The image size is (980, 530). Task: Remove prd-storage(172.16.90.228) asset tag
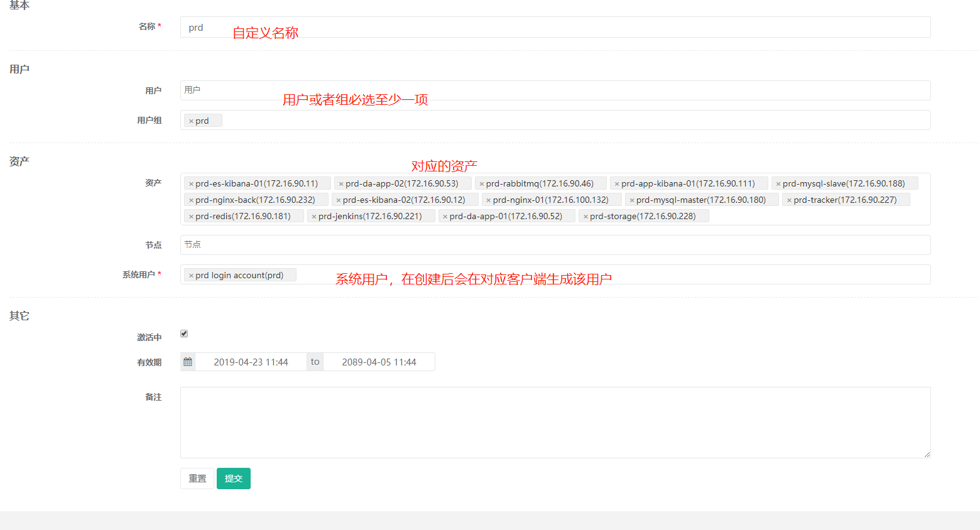(x=585, y=217)
